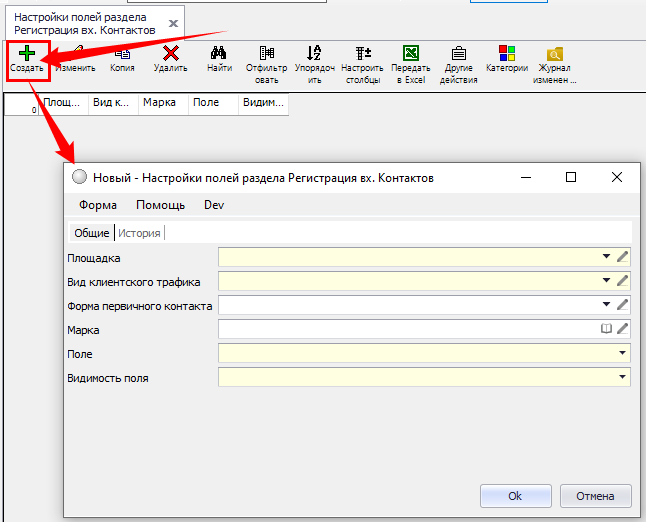Screen dimensions: 646x522
Task: Click the colorful Категории icon
Action: [507, 54]
